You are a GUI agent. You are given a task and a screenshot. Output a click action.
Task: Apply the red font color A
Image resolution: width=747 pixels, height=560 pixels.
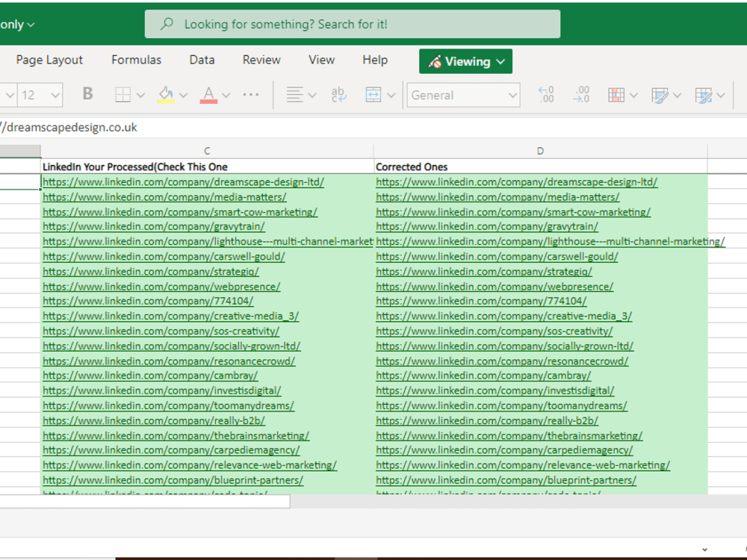[208, 95]
